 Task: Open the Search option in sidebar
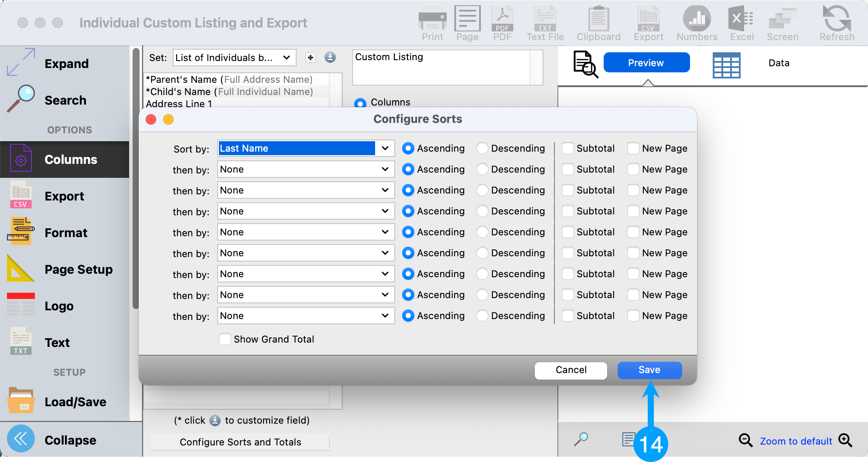pos(65,100)
